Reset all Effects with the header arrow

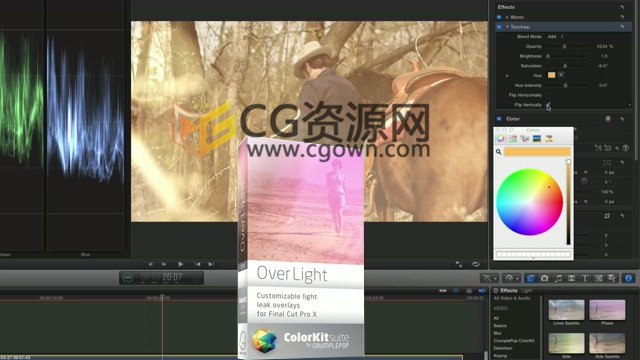(622, 7)
